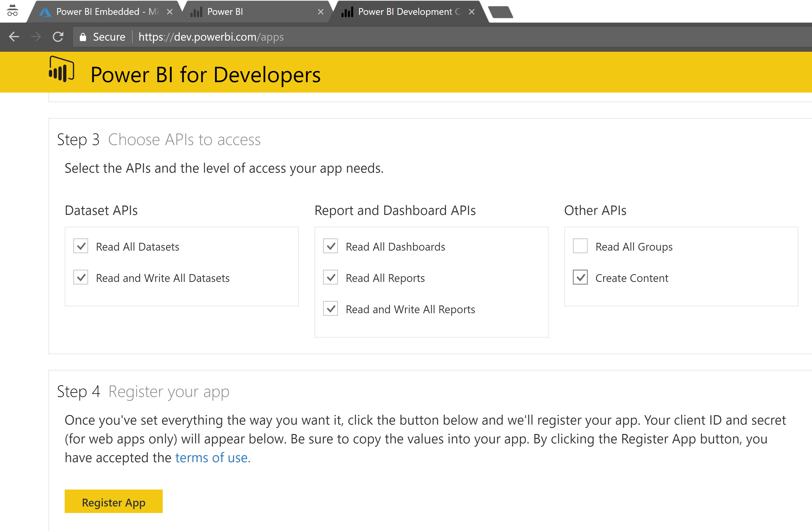Uncheck Read All Reports
Viewport: 812px width, 531px height.
pos(330,277)
